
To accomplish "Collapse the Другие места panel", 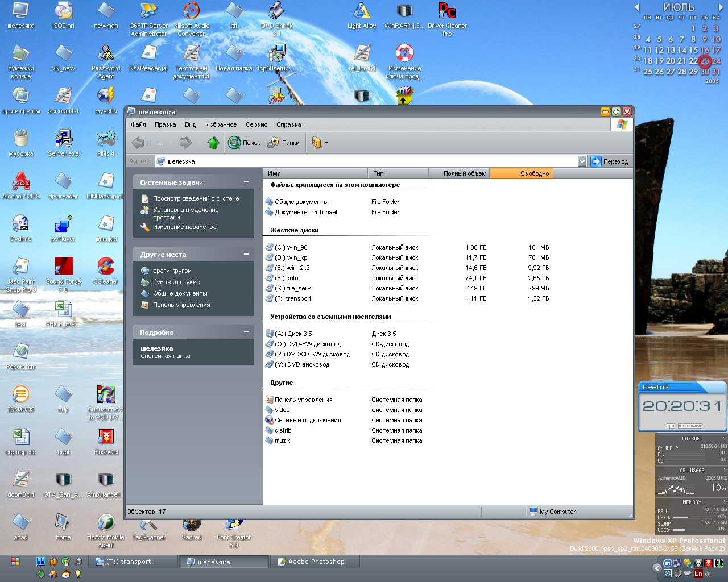I will pyautogui.click(x=246, y=255).
